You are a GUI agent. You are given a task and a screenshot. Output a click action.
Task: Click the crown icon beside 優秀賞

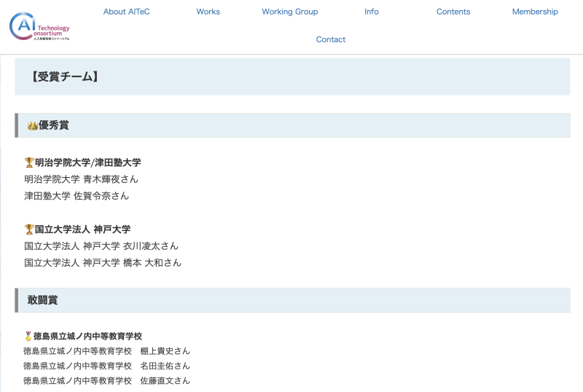point(32,126)
